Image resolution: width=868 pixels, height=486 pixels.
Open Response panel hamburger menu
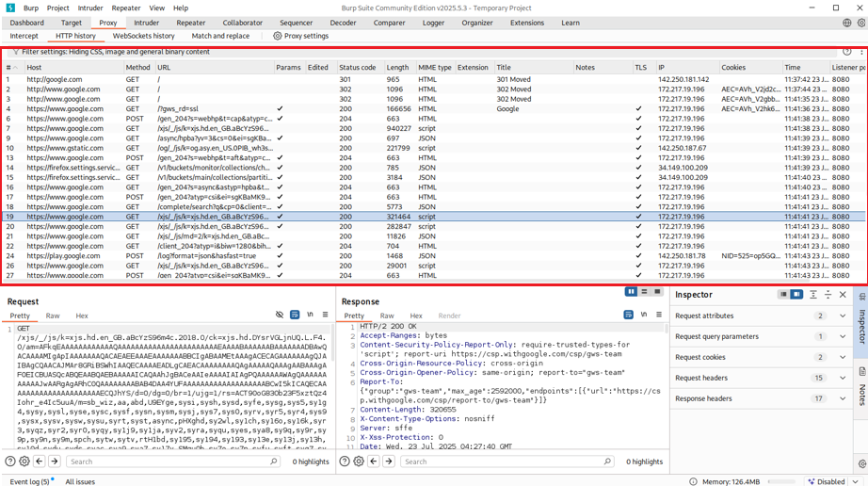click(x=659, y=315)
